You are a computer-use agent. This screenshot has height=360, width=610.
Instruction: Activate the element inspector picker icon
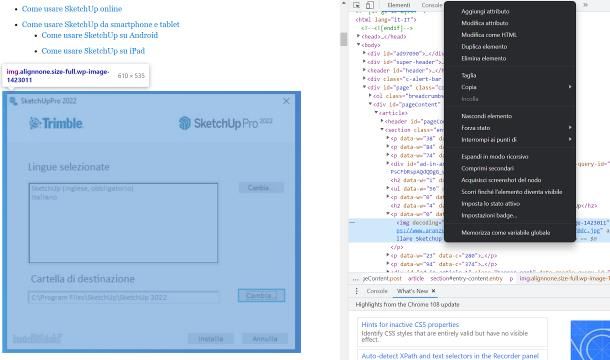[356, 5]
